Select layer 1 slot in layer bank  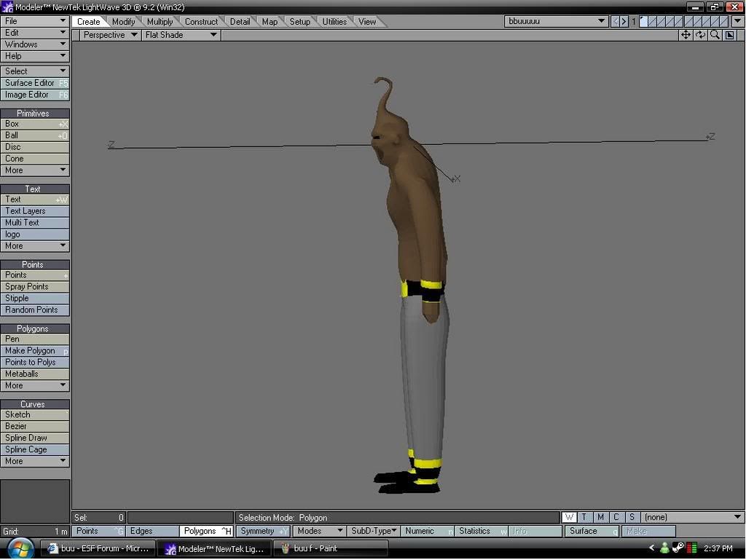point(643,21)
